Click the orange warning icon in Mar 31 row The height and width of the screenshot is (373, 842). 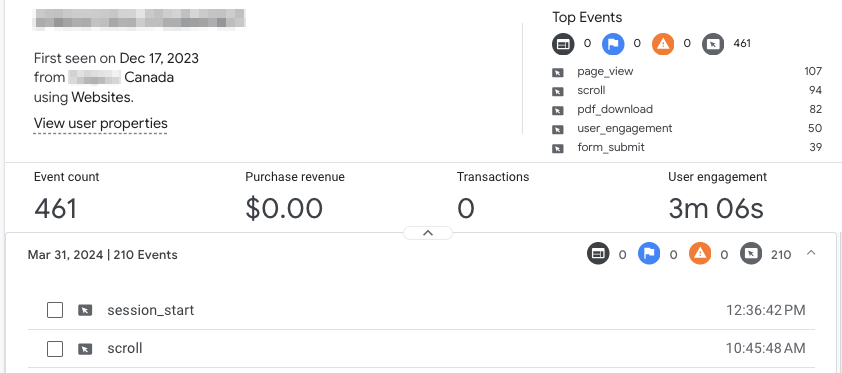[700, 253]
